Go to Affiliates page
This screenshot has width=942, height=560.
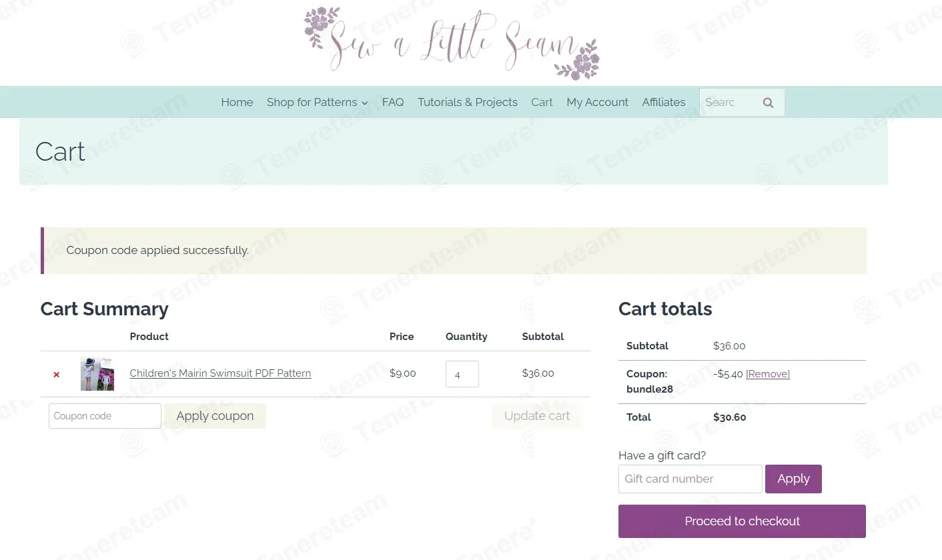point(664,102)
